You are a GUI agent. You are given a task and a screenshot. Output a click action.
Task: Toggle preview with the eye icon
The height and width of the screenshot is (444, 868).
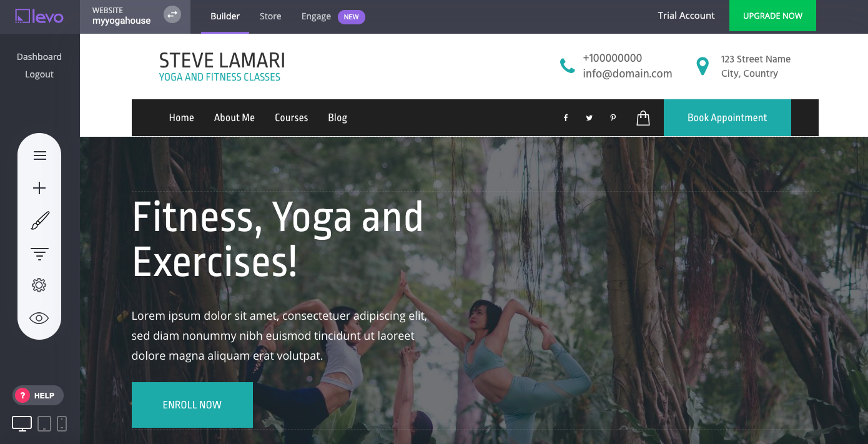tap(39, 318)
